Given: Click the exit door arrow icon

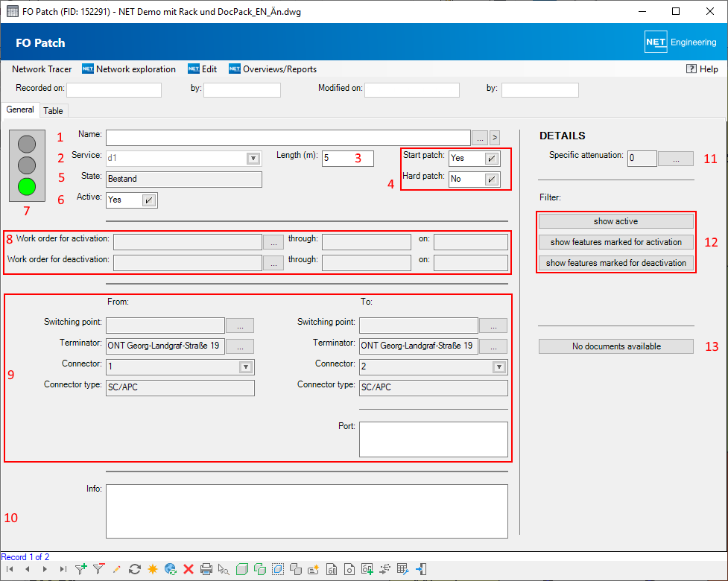Looking at the screenshot, I should click(x=421, y=569).
